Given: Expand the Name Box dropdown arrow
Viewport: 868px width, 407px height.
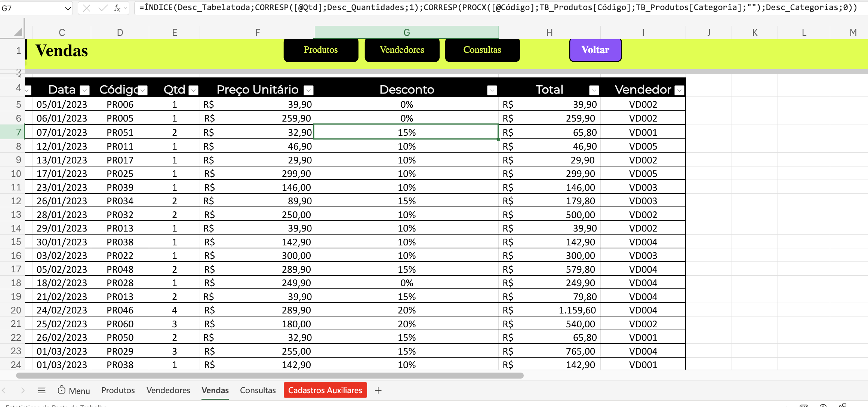Looking at the screenshot, I should click(68, 8).
